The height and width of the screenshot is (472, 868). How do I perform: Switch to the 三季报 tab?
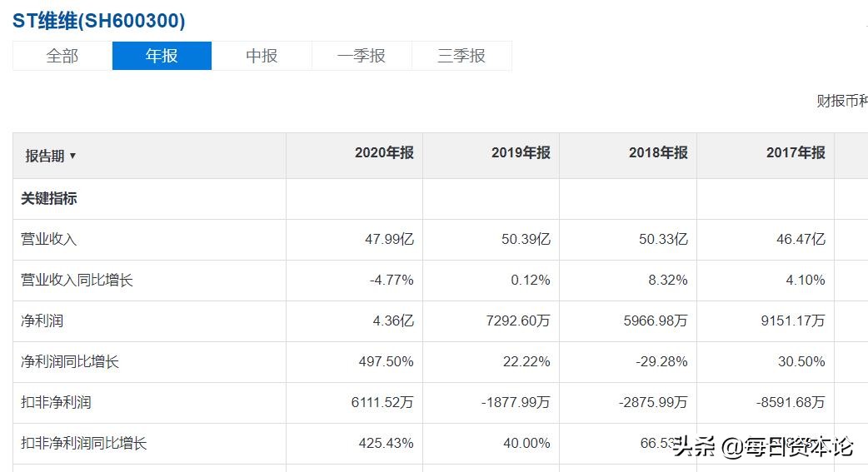pyautogui.click(x=461, y=56)
